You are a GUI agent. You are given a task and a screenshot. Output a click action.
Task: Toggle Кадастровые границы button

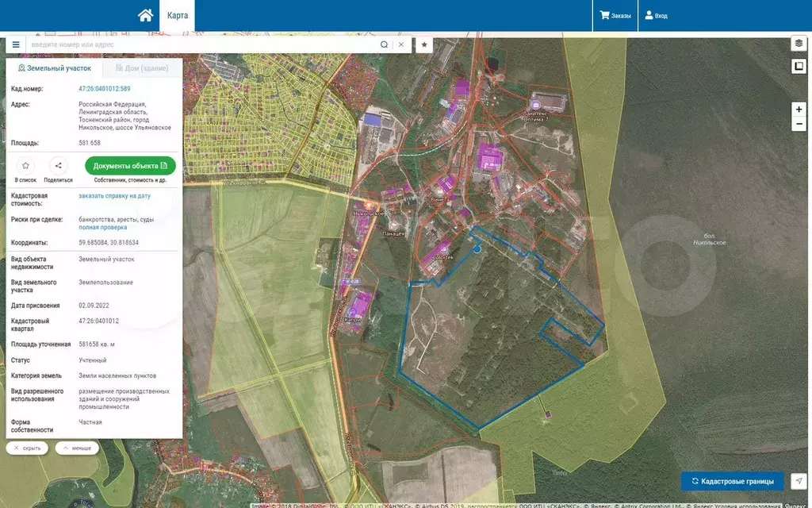coord(732,481)
